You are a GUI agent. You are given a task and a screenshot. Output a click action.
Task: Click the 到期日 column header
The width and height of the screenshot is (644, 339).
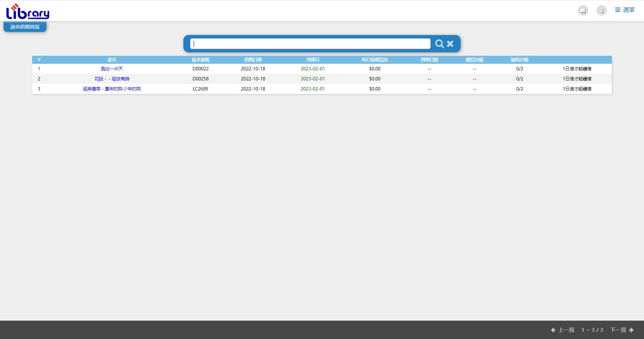coord(313,60)
